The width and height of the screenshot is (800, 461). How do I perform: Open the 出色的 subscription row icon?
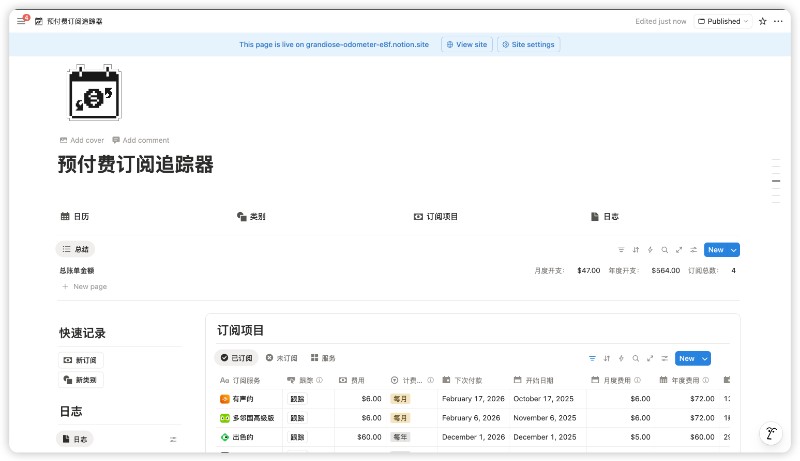click(x=224, y=437)
